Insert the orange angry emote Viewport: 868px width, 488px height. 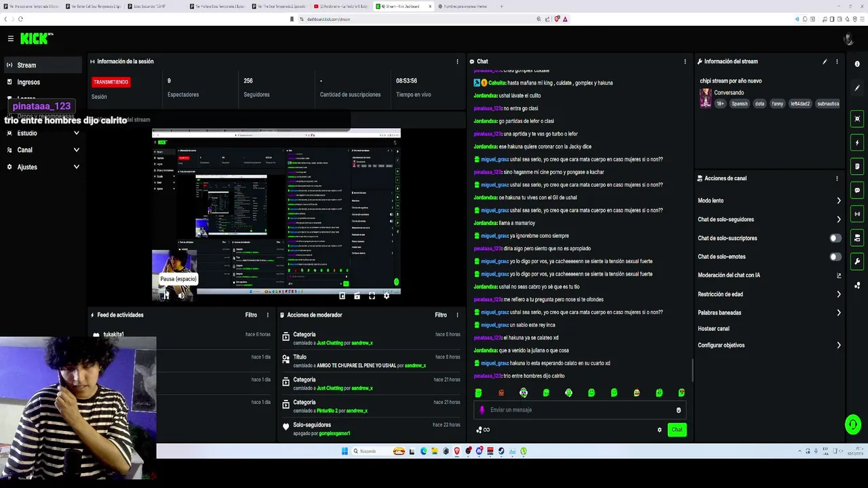pyautogui.click(x=501, y=393)
